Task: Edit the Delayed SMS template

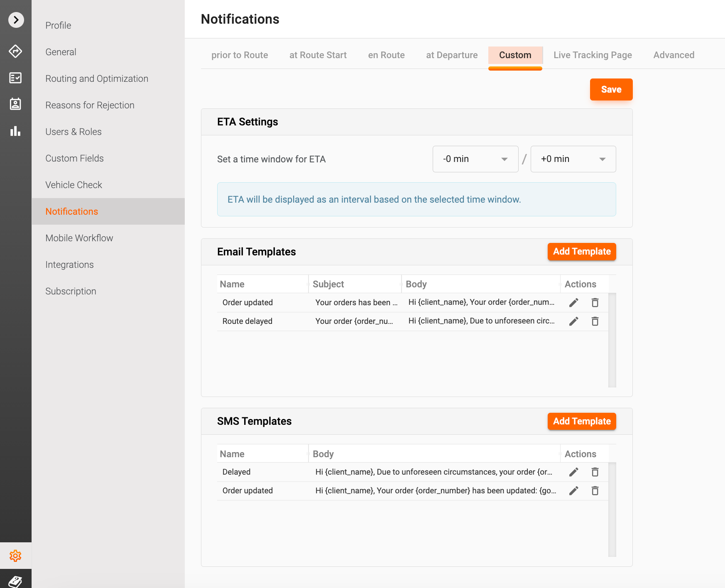Action: tap(573, 472)
